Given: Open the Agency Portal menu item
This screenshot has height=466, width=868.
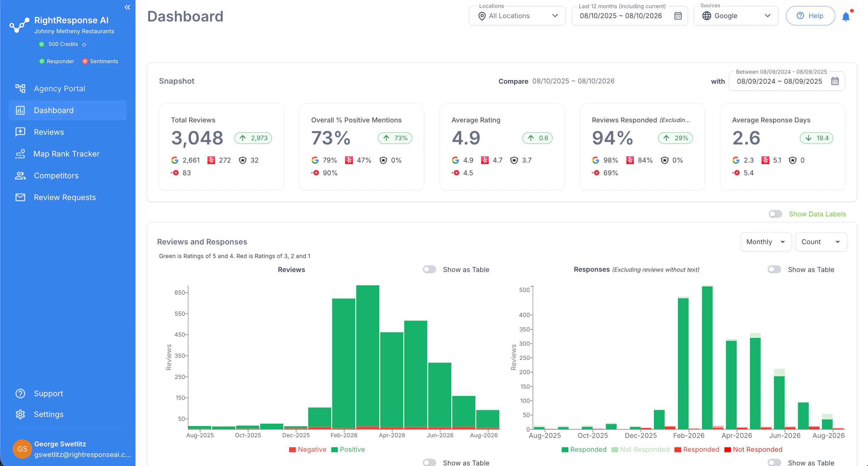Looking at the screenshot, I should point(67,88).
